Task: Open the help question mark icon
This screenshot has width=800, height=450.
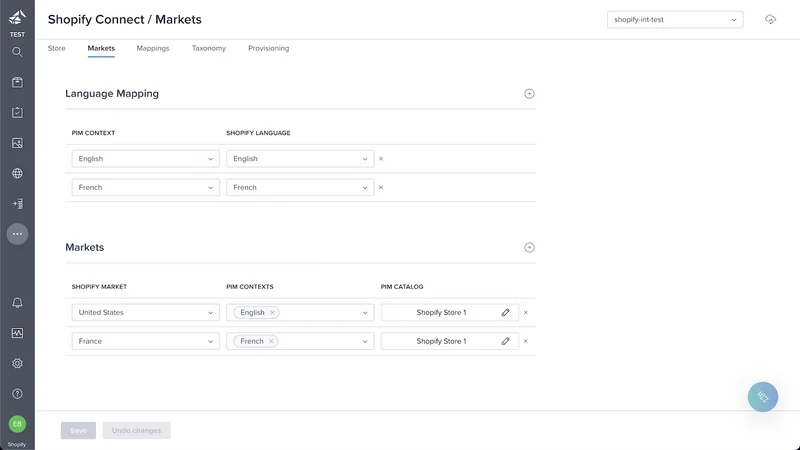Action: click(17, 394)
